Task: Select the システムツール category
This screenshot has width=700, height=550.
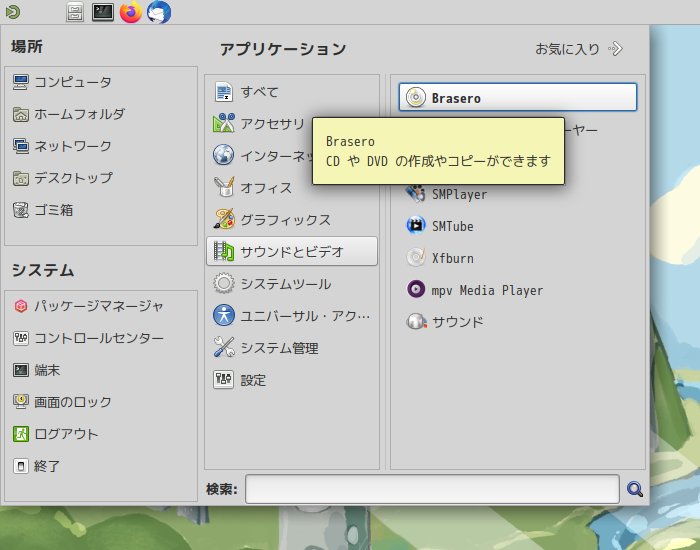Action: [x=292, y=283]
